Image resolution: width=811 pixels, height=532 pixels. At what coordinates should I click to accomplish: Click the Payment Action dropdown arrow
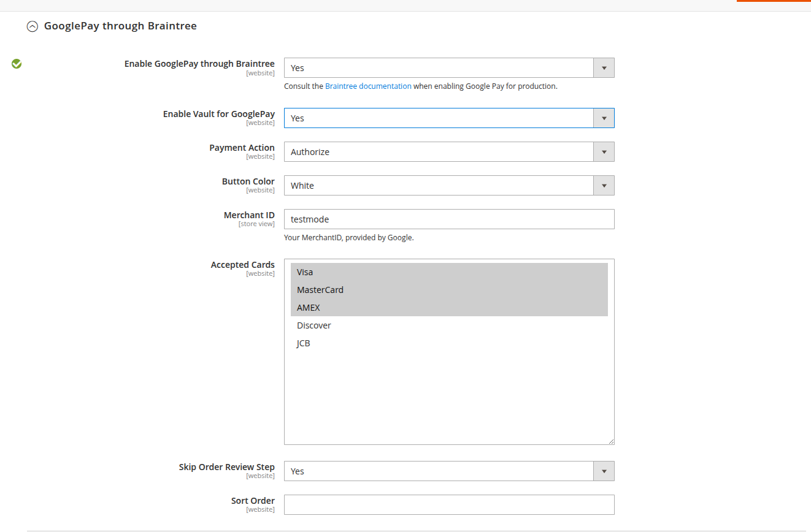(604, 152)
